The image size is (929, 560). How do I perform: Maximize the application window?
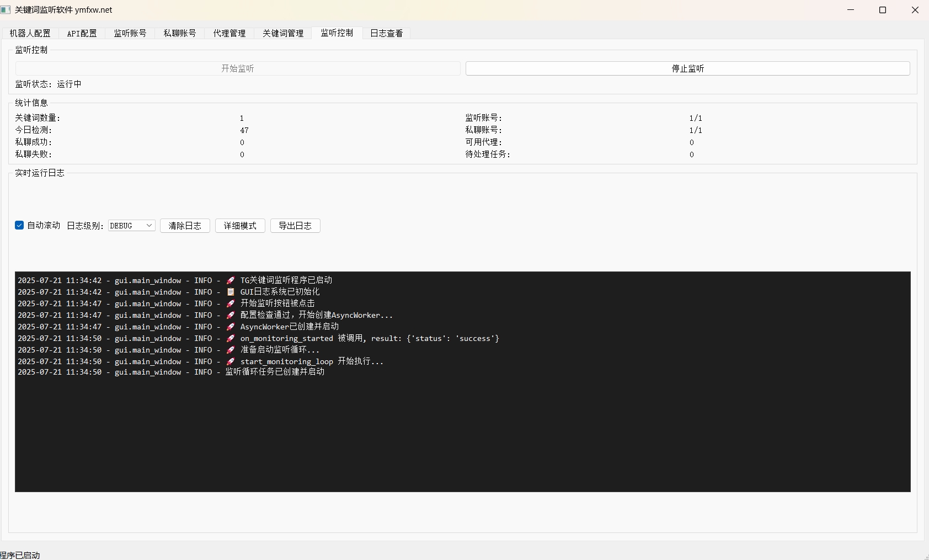click(883, 10)
